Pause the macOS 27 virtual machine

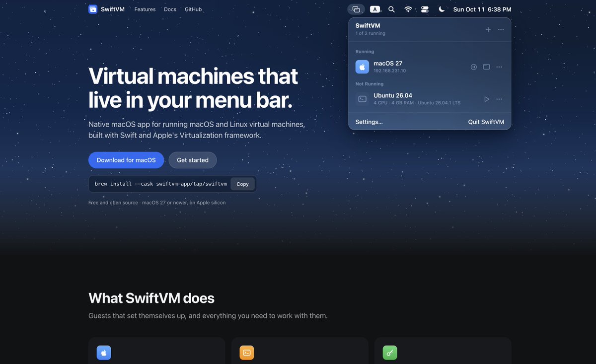(474, 67)
